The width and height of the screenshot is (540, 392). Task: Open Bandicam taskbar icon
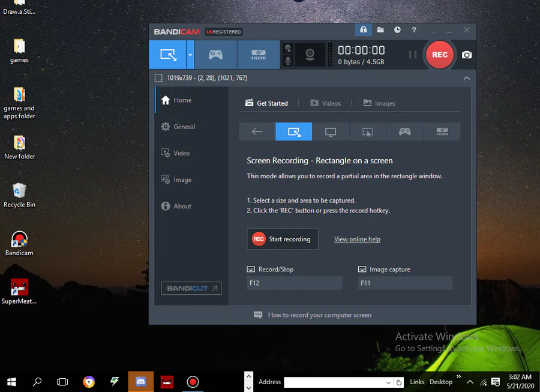193,382
